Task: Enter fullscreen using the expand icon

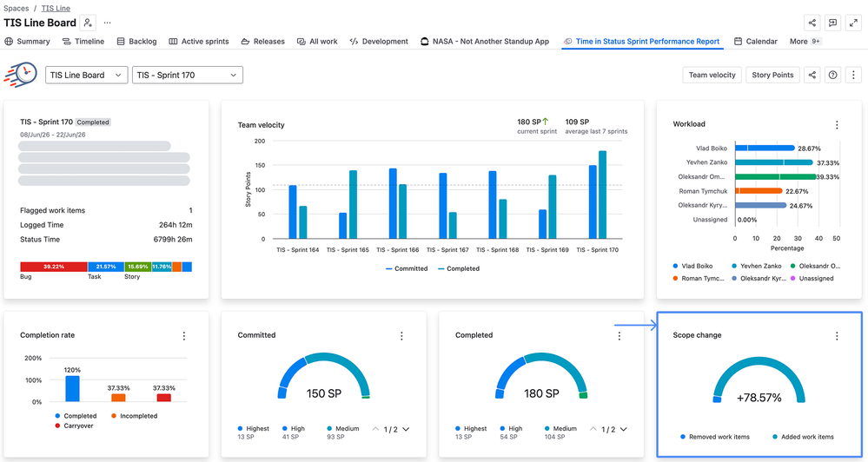Action: pos(852,23)
